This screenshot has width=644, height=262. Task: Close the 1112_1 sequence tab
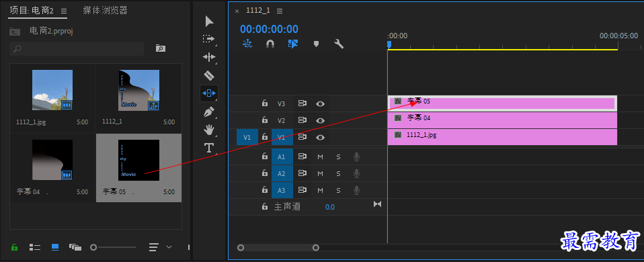point(237,11)
